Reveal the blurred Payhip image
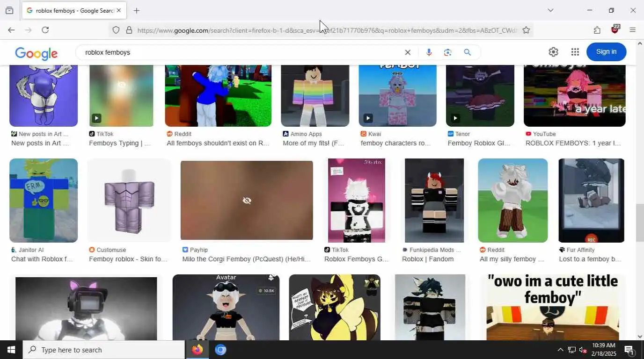 pos(247,201)
